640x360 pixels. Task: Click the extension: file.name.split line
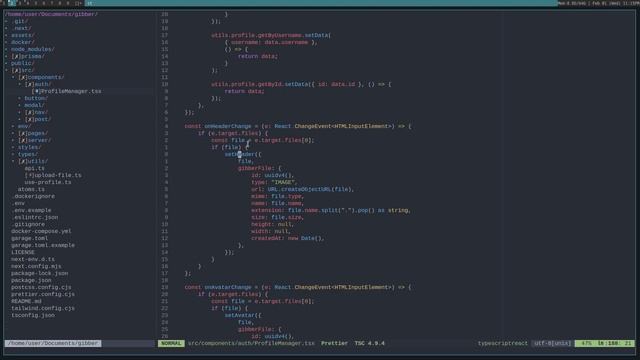coord(331,210)
